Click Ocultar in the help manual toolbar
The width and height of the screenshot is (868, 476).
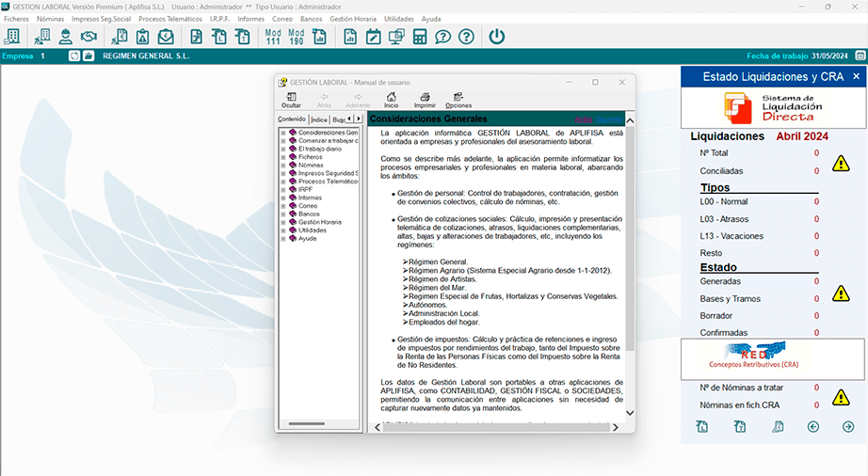click(x=291, y=100)
